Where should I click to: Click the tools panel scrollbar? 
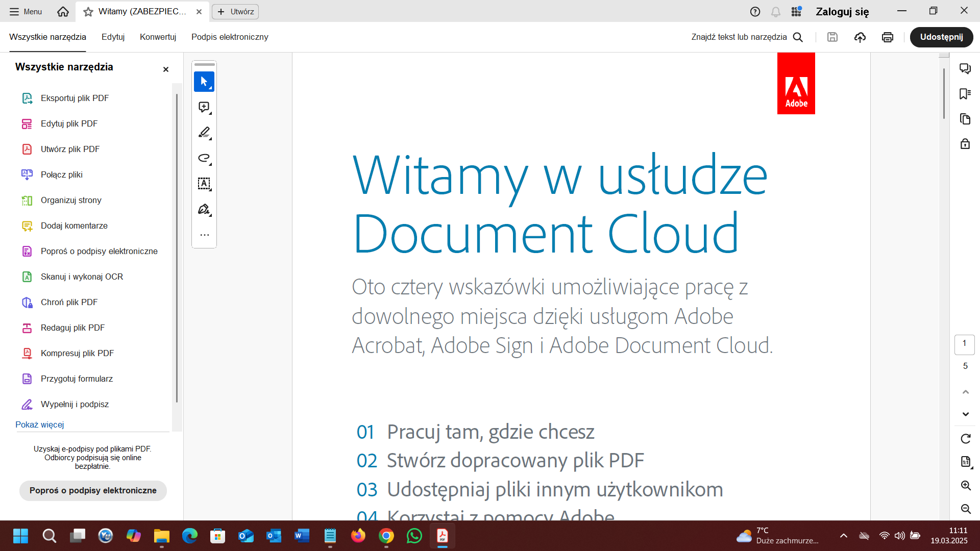[177, 247]
